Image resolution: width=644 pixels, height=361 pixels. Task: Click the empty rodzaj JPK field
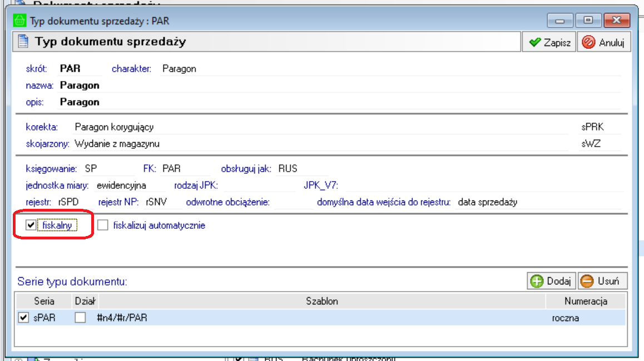tap(259, 185)
